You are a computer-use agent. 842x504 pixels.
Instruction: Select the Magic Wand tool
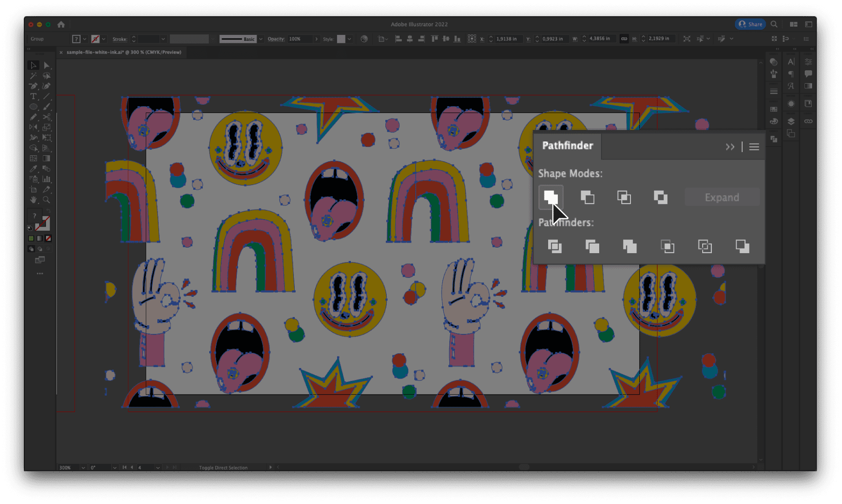[x=33, y=76]
